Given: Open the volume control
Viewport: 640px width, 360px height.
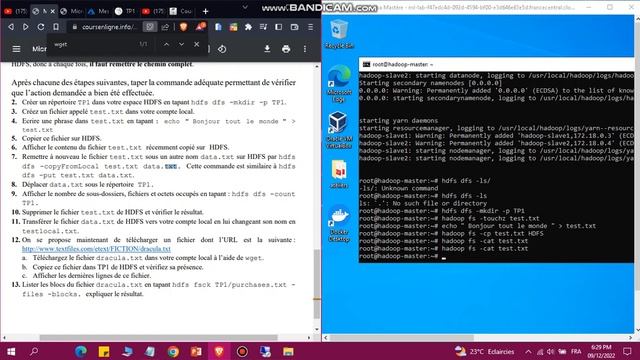Looking at the screenshot, I should [551, 351].
